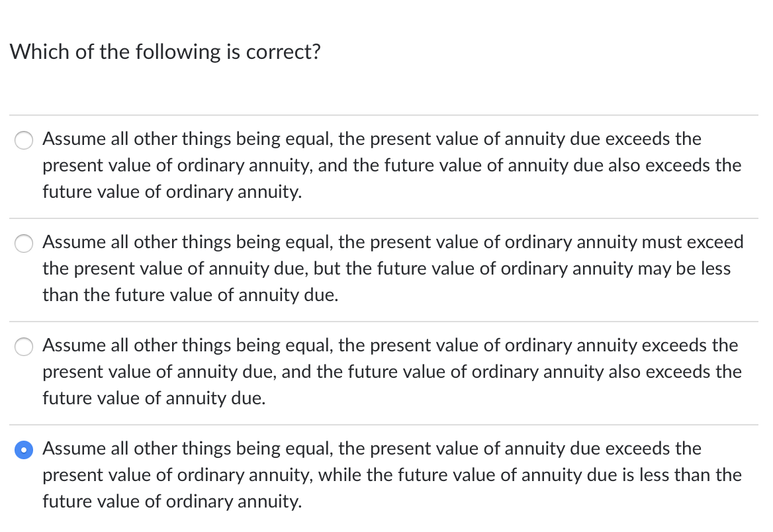Deselect the fourth option's blue radio button
773x532 pixels.
pyautogui.click(x=24, y=450)
